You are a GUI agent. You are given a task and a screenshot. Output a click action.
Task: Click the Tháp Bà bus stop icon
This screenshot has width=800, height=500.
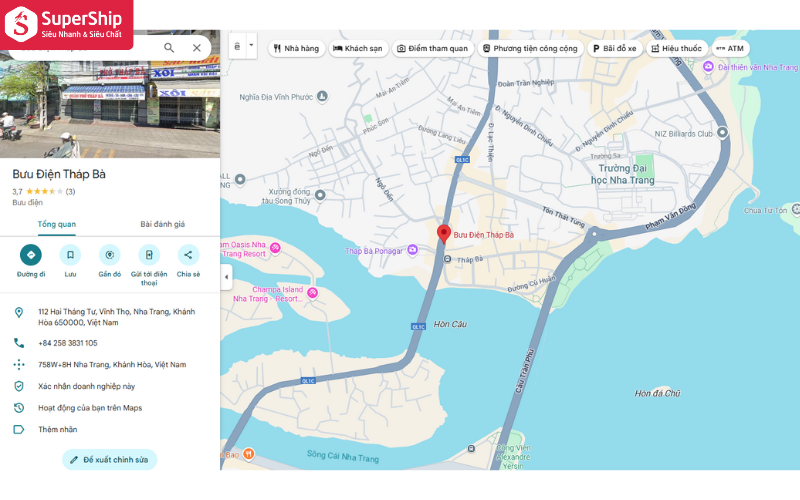pos(447,259)
